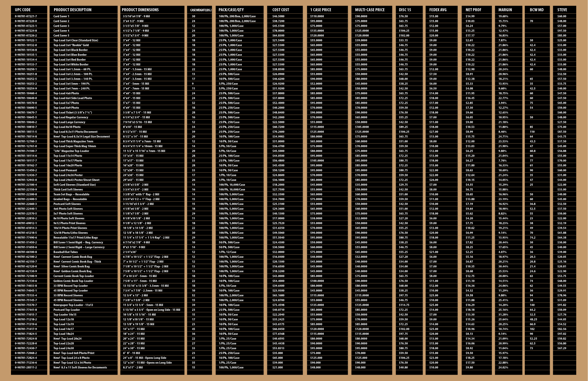Click the UPC CODE column header
The height and width of the screenshot is (381, 588).
[23, 10]
